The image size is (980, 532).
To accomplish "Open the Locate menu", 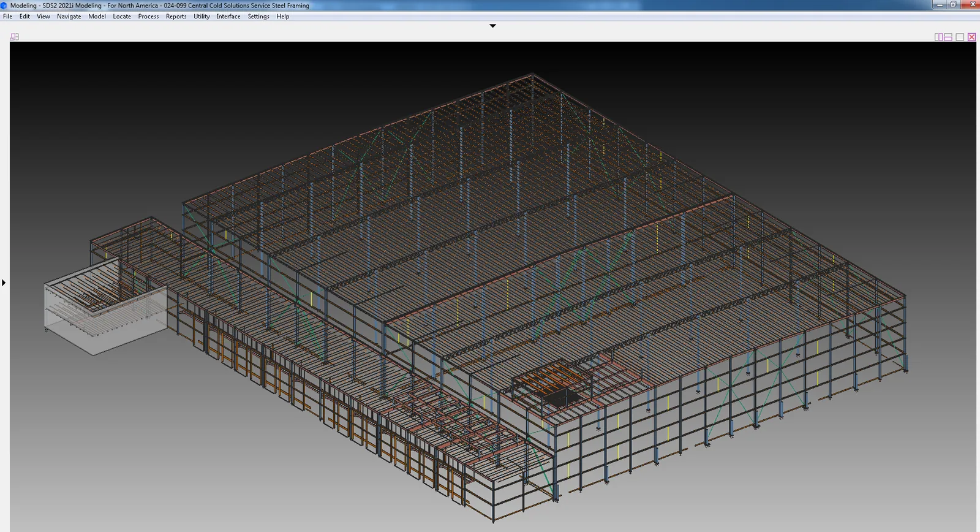I will 122,17.
